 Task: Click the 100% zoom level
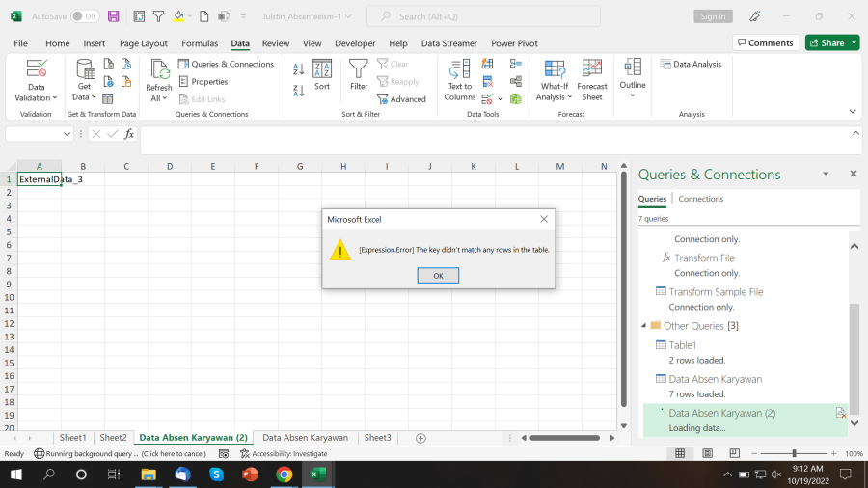(854, 453)
